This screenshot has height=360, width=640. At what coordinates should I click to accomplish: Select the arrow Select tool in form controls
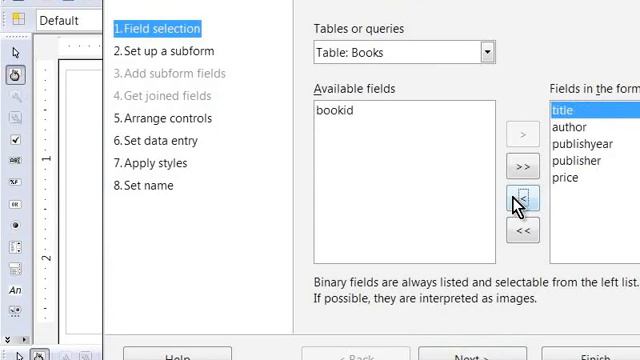[x=16, y=53]
